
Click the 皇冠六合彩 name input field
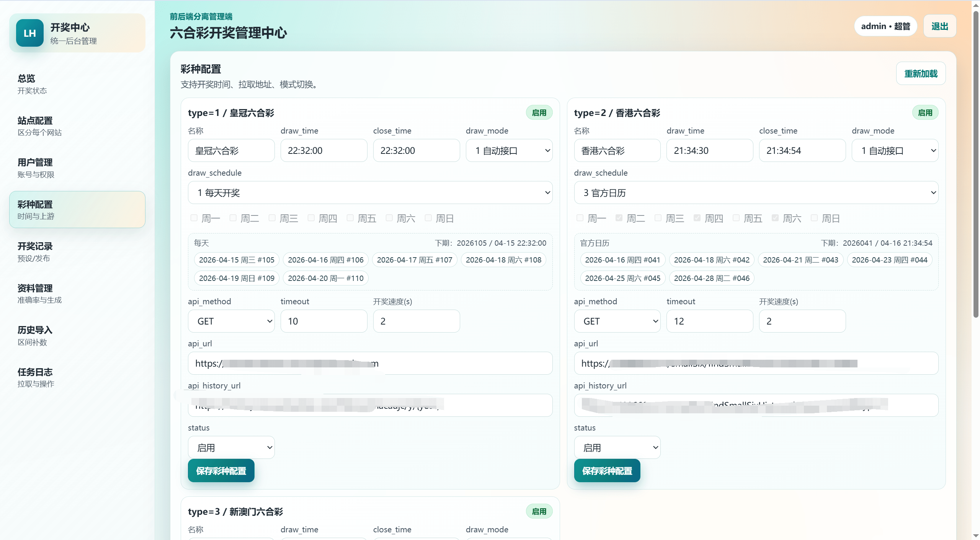pyautogui.click(x=231, y=150)
